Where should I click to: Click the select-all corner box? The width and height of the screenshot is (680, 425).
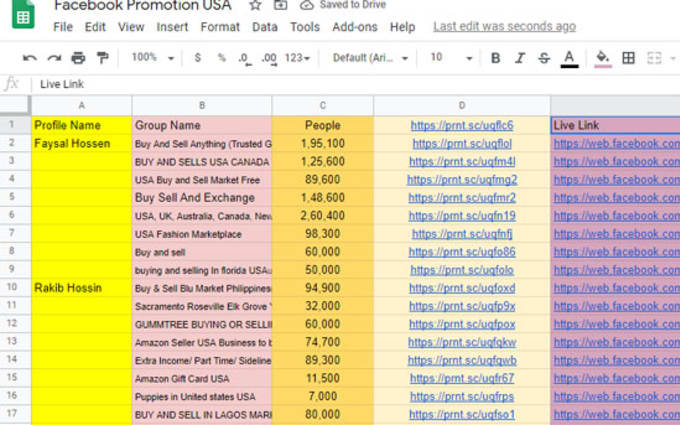point(15,105)
